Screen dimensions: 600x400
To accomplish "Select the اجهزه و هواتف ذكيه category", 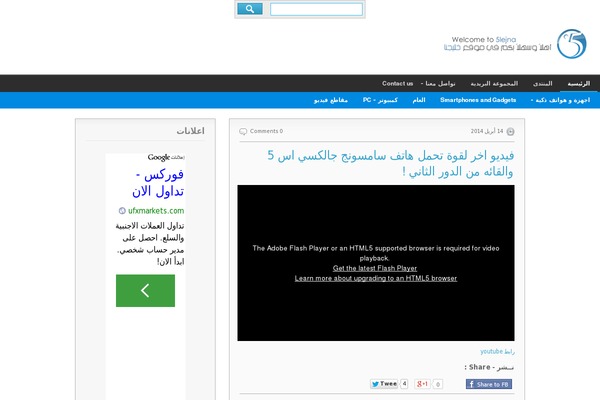I will click(560, 100).
